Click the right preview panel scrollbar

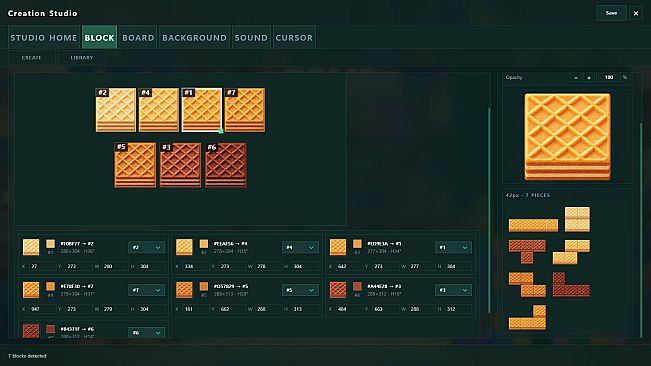coord(641,231)
